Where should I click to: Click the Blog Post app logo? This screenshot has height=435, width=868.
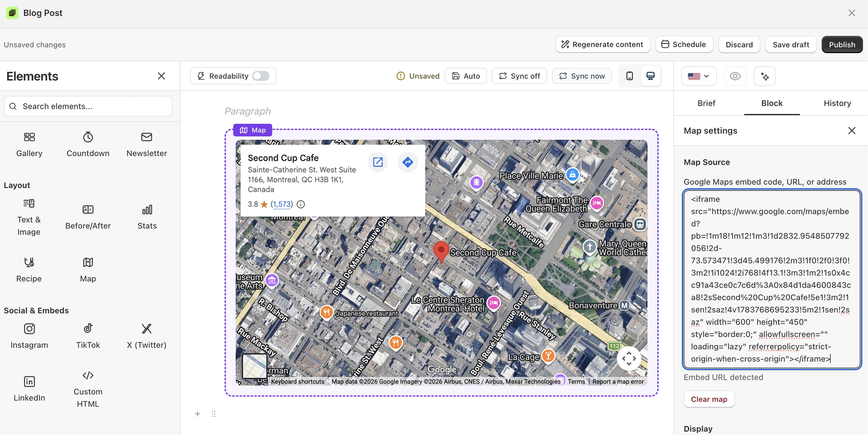pos(12,13)
